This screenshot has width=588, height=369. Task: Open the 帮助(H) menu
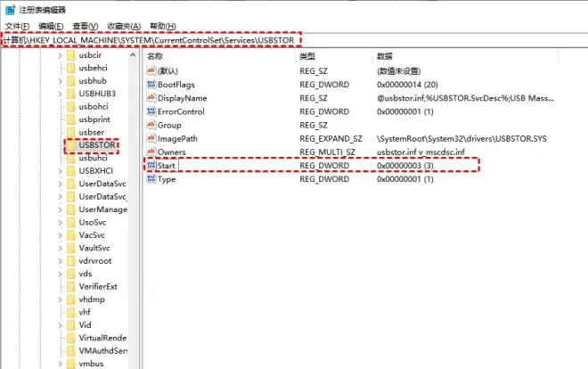click(163, 26)
